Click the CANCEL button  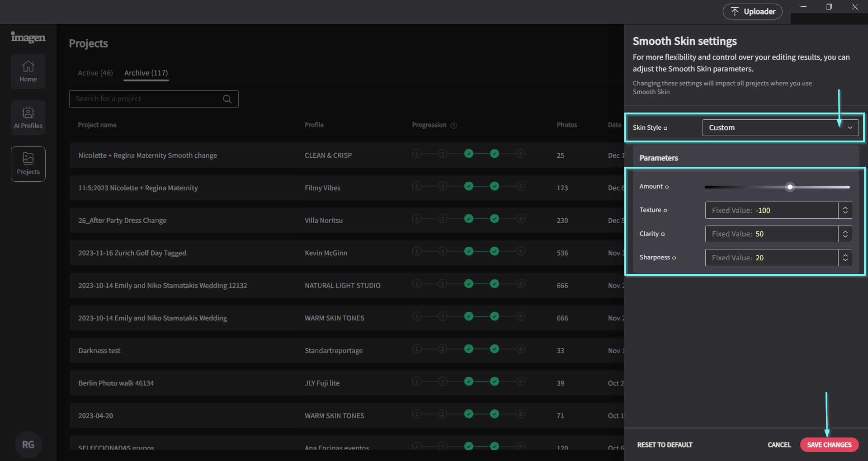click(779, 445)
